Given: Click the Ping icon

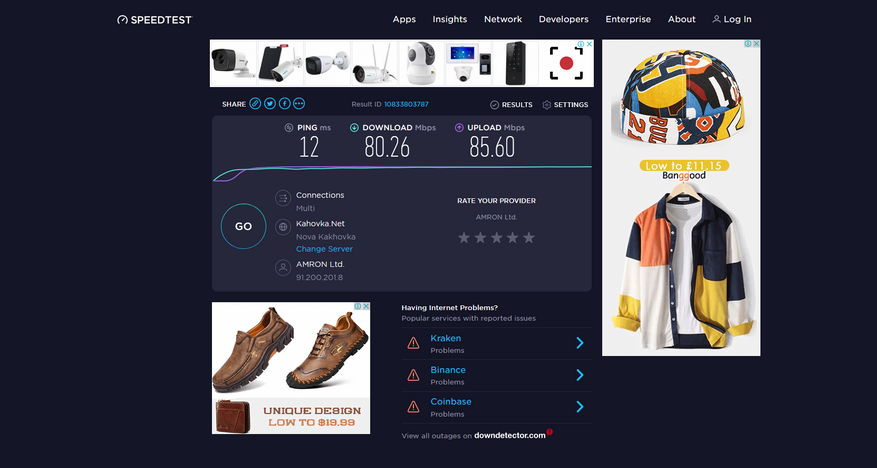Looking at the screenshot, I should coord(289,127).
